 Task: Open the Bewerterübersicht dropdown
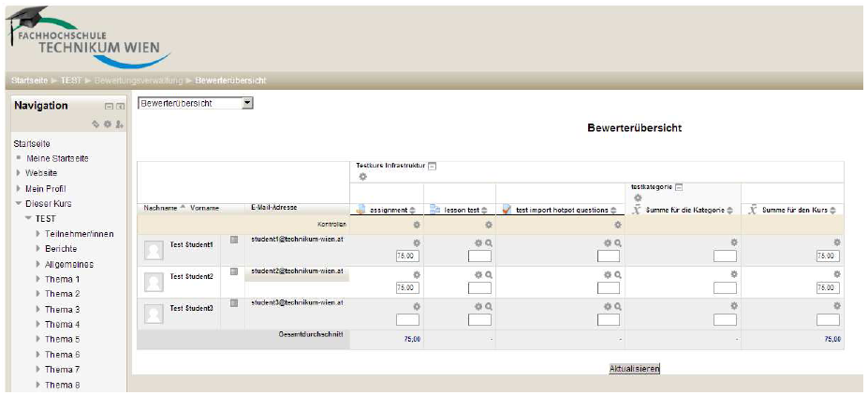(x=247, y=103)
